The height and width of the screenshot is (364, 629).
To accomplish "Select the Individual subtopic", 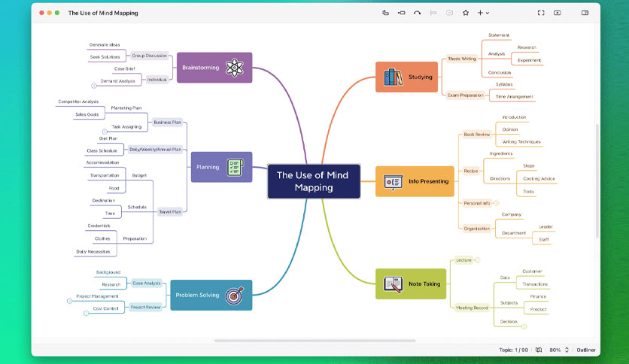I will [x=156, y=80].
